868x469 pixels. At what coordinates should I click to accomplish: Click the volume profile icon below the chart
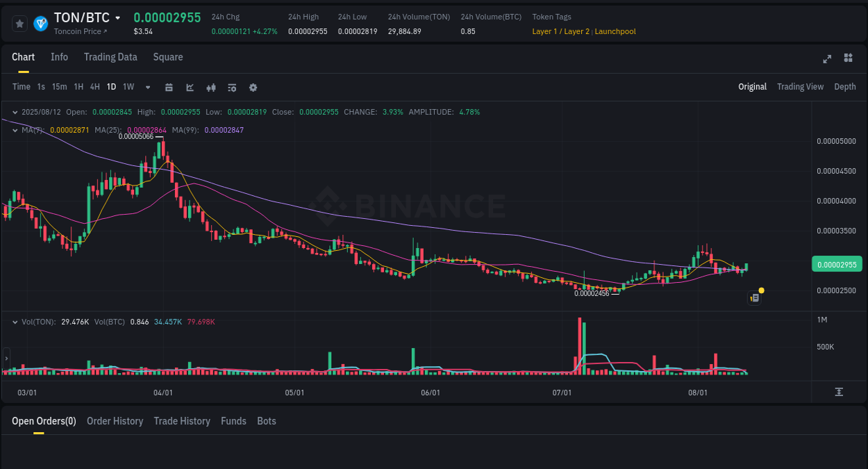coord(839,392)
